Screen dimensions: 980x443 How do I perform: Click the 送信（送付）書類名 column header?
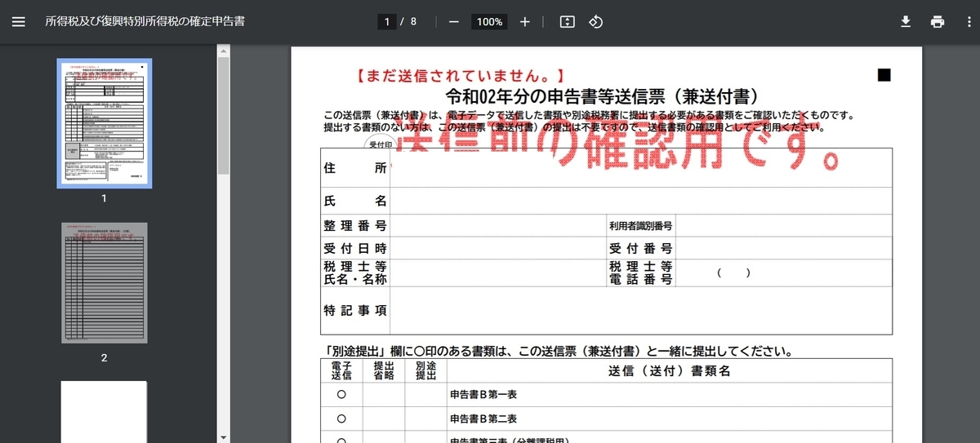pos(669,371)
